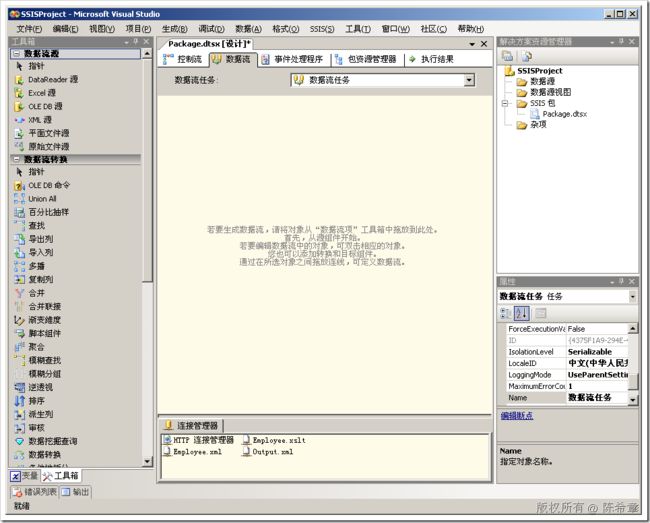Select the 脚本组件 icon
The height and width of the screenshot is (523, 650).
19,333
